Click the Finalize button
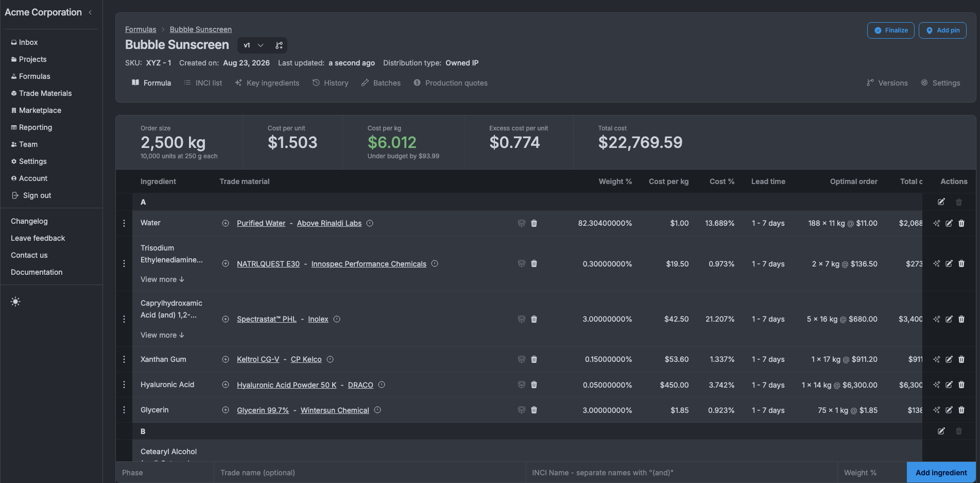The image size is (980, 483). pos(891,30)
